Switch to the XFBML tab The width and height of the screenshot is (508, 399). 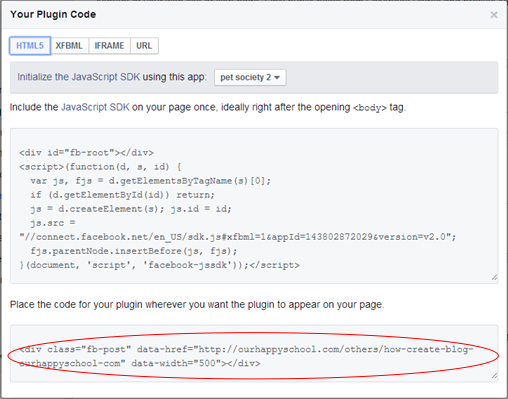tap(69, 46)
